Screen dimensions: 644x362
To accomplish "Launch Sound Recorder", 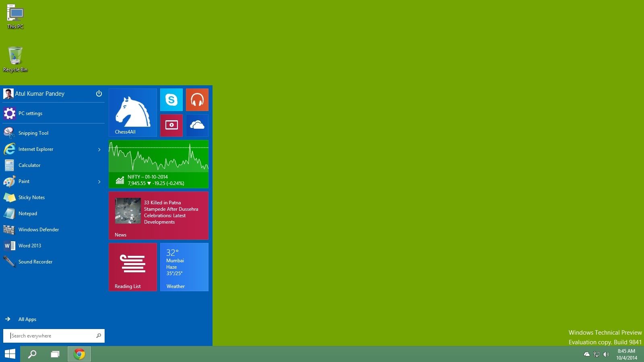I will point(54,262).
